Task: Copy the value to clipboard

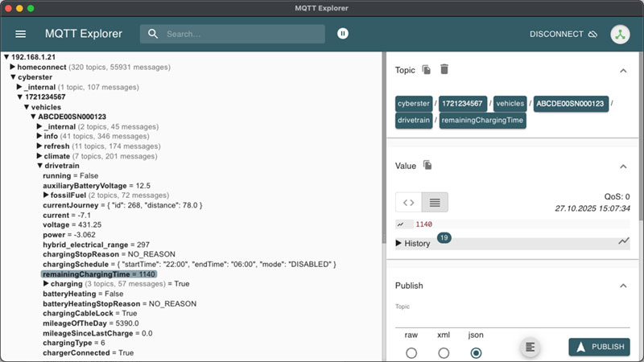Action: pos(428,165)
